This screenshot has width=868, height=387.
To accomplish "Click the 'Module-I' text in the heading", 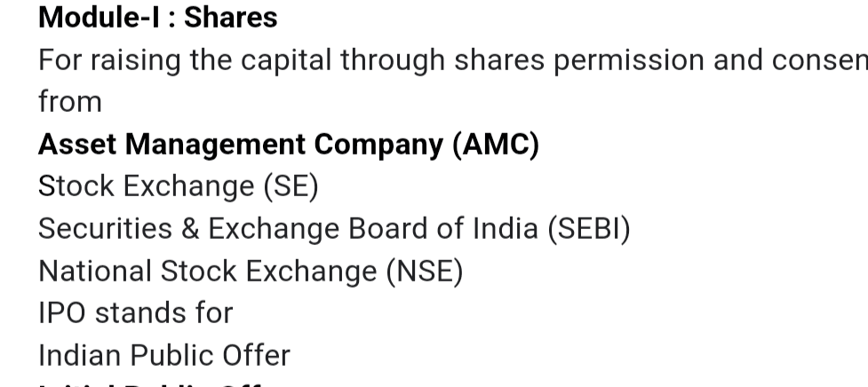I will pyautogui.click(x=99, y=17).
